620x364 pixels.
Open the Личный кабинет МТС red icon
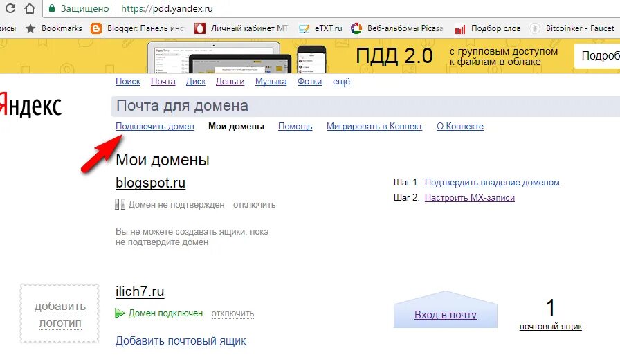click(x=200, y=28)
